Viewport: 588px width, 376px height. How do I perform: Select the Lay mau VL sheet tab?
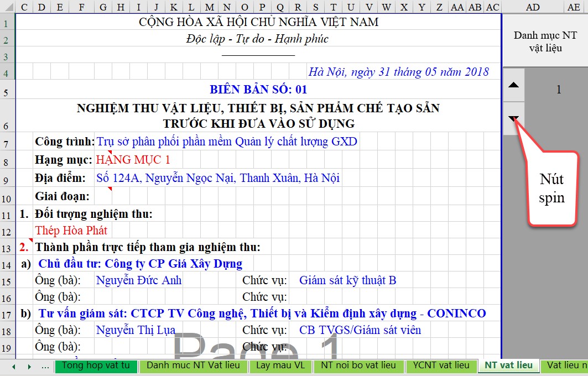point(280,365)
